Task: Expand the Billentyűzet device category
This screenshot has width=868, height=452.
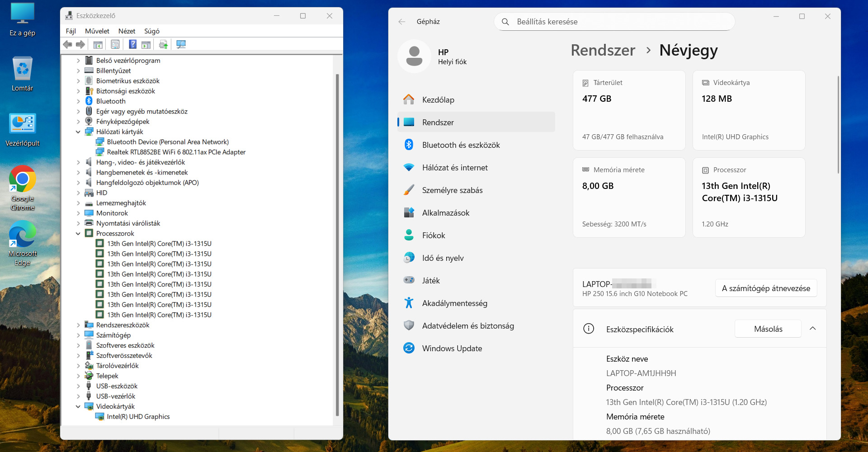Action: (x=78, y=71)
